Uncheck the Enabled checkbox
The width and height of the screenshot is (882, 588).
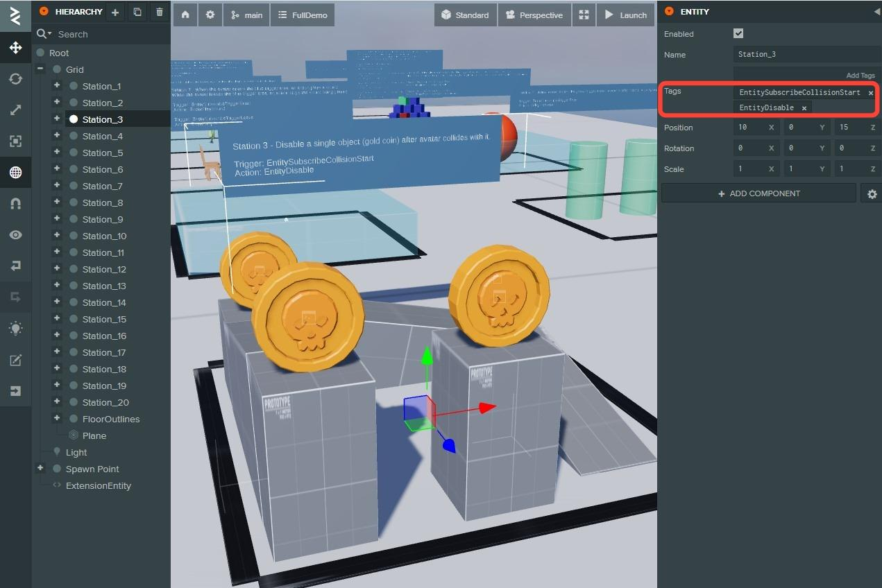[738, 34]
